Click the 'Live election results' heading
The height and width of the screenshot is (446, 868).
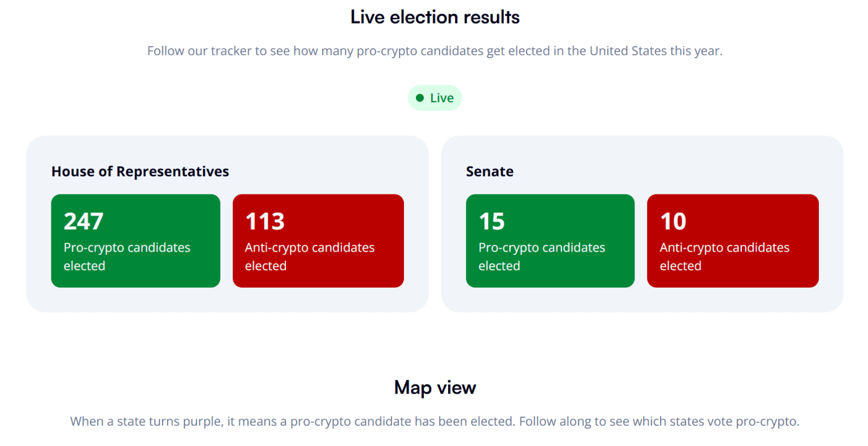(x=435, y=17)
